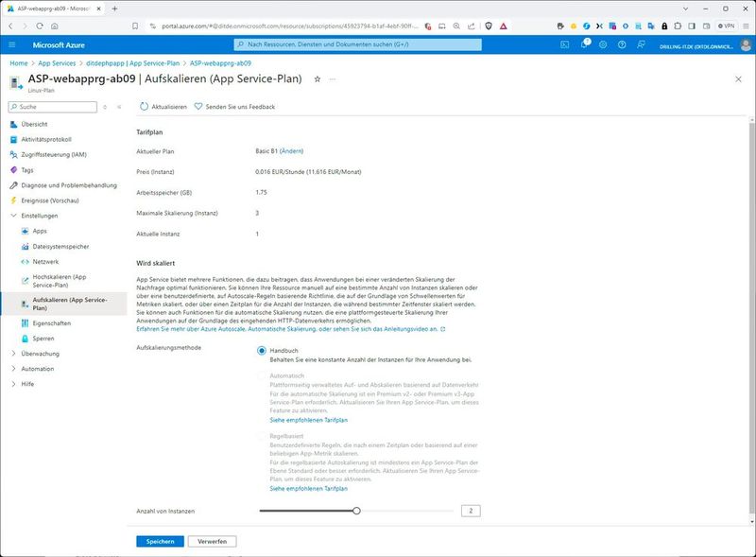
Task: Close the Aufskalieren blade
Action: [x=738, y=79]
